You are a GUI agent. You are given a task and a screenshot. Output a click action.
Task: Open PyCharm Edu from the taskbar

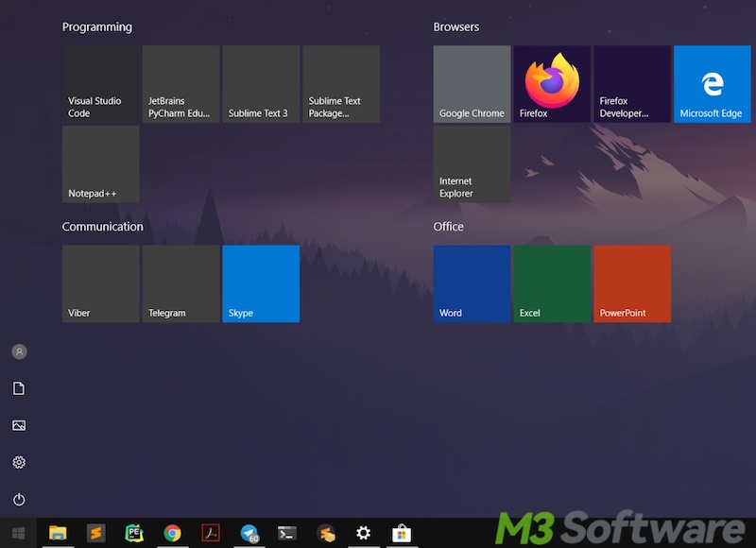coord(133,533)
